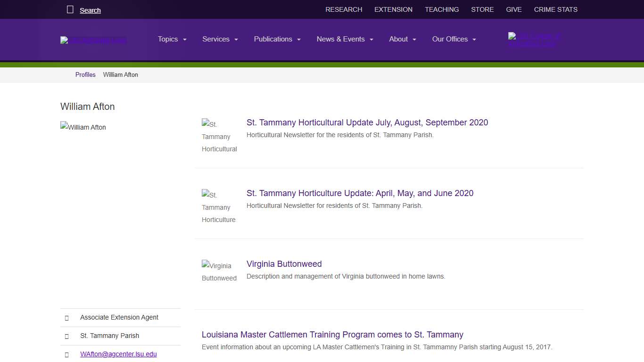Open the Our Offices dropdown

(x=454, y=39)
